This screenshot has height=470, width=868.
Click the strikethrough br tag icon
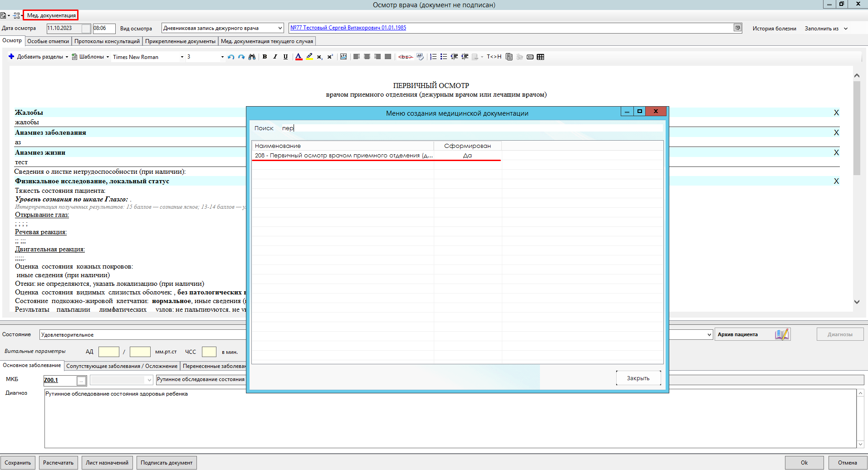click(405, 57)
